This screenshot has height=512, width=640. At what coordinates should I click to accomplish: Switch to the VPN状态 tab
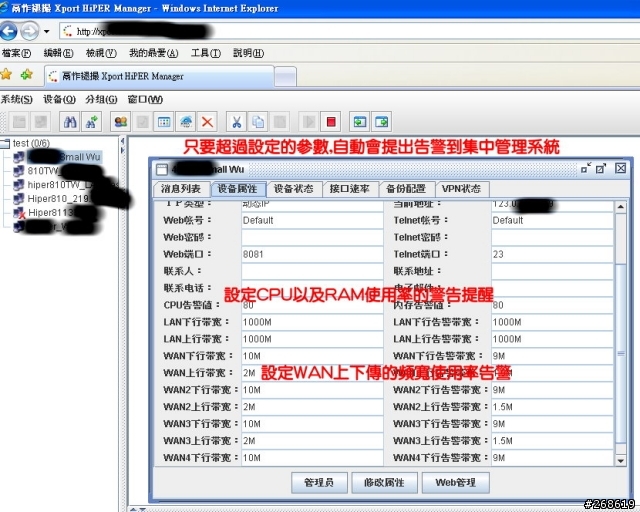pos(462,189)
